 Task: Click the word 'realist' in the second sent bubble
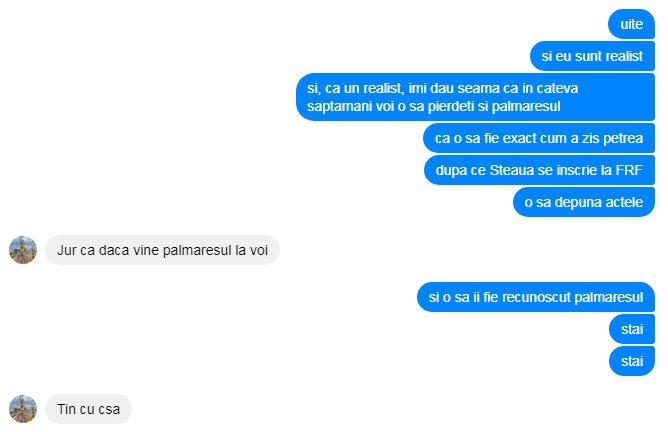tap(624, 56)
